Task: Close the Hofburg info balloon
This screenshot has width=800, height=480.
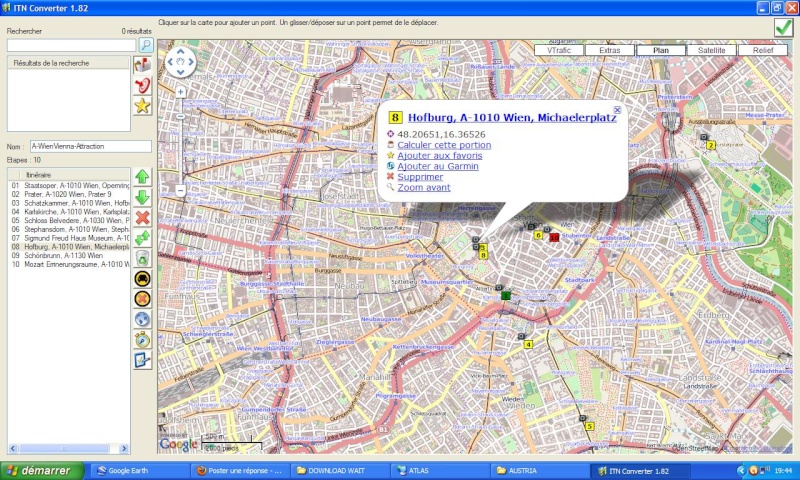Action: [x=617, y=110]
